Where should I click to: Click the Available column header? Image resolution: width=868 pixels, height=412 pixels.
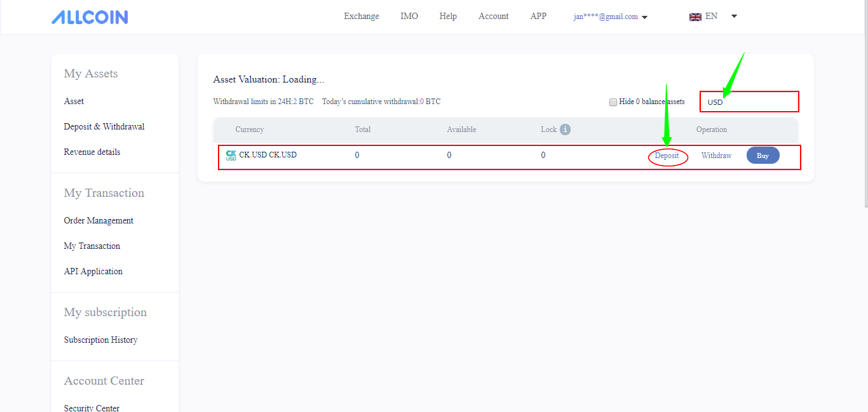point(461,130)
